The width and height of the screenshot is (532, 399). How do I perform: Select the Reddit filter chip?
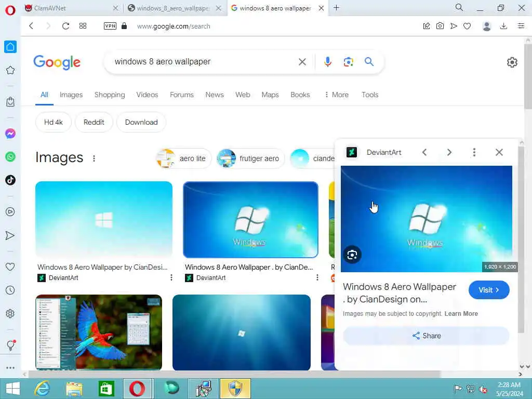click(x=94, y=122)
